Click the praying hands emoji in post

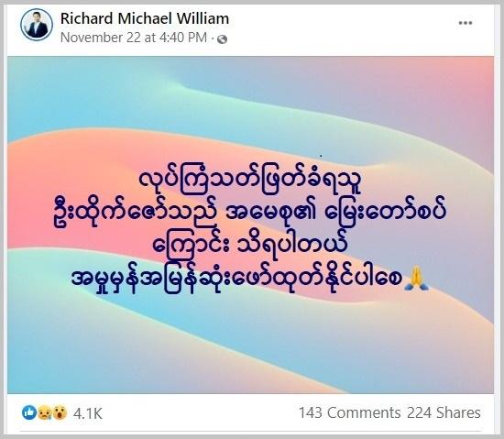[416, 280]
